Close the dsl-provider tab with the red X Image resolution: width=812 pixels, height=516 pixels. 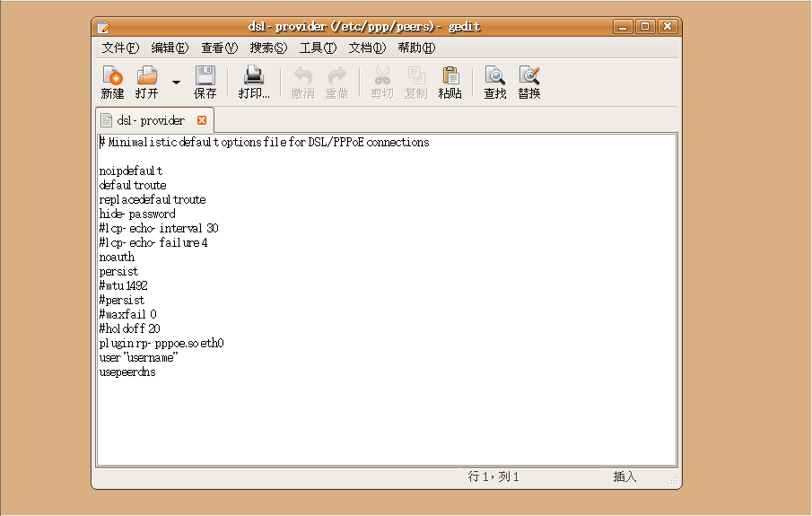[202, 120]
